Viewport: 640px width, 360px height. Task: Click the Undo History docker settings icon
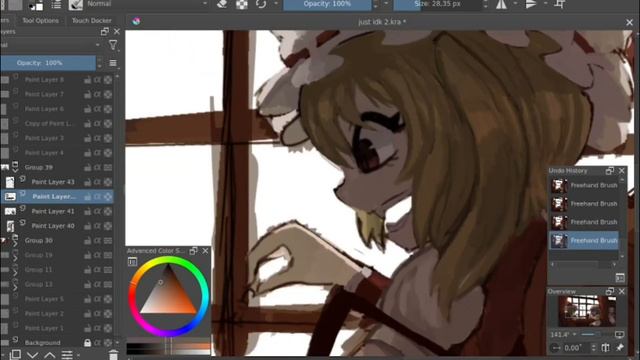point(620,278)
